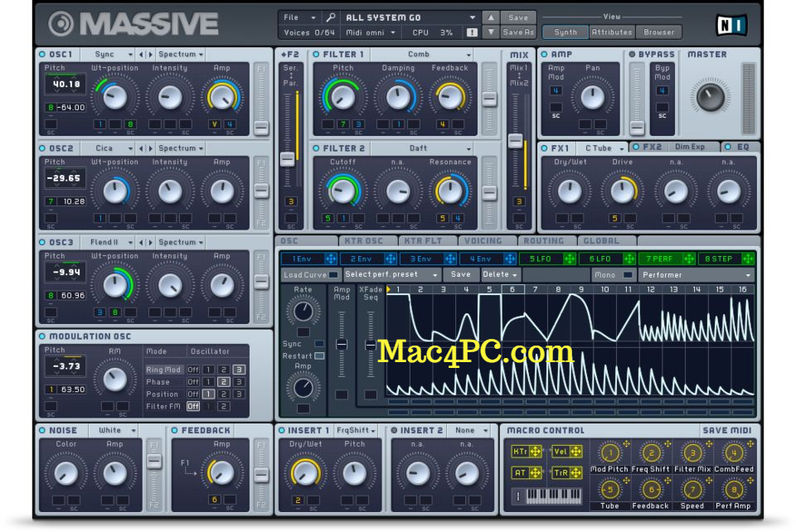Grab the 5 LFO modulation crosshair handle

pyautogui.click(x=570, y=259)
